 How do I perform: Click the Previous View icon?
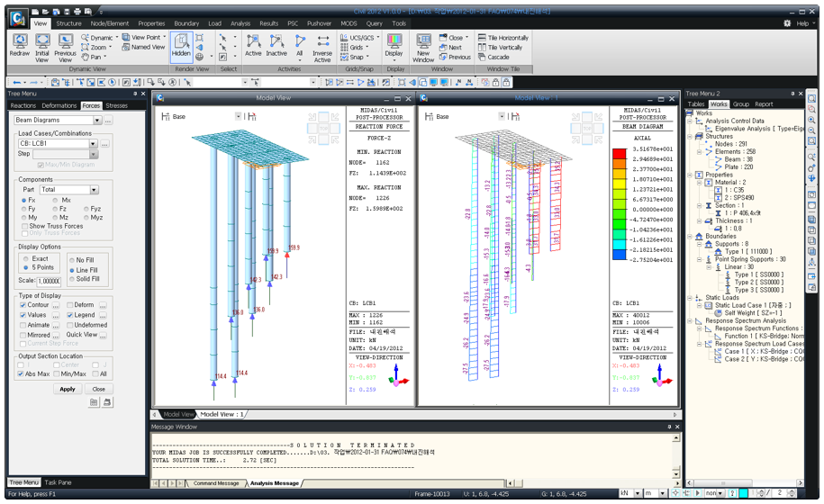click(65, 48)
